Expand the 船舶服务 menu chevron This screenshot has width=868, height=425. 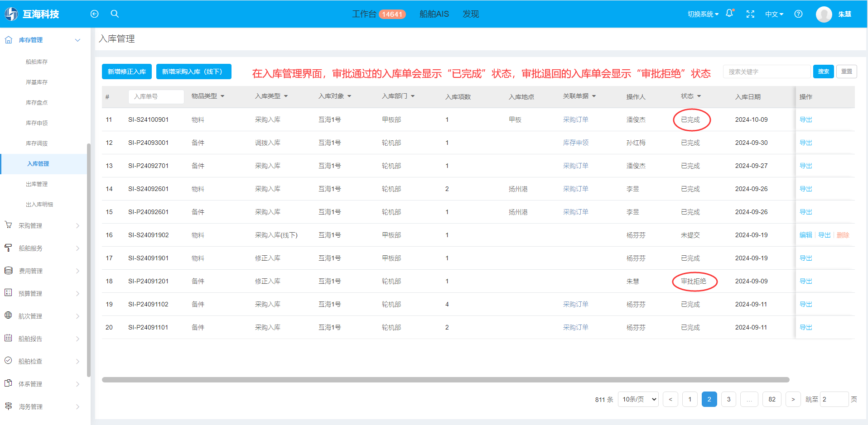(x=77, y=248)
